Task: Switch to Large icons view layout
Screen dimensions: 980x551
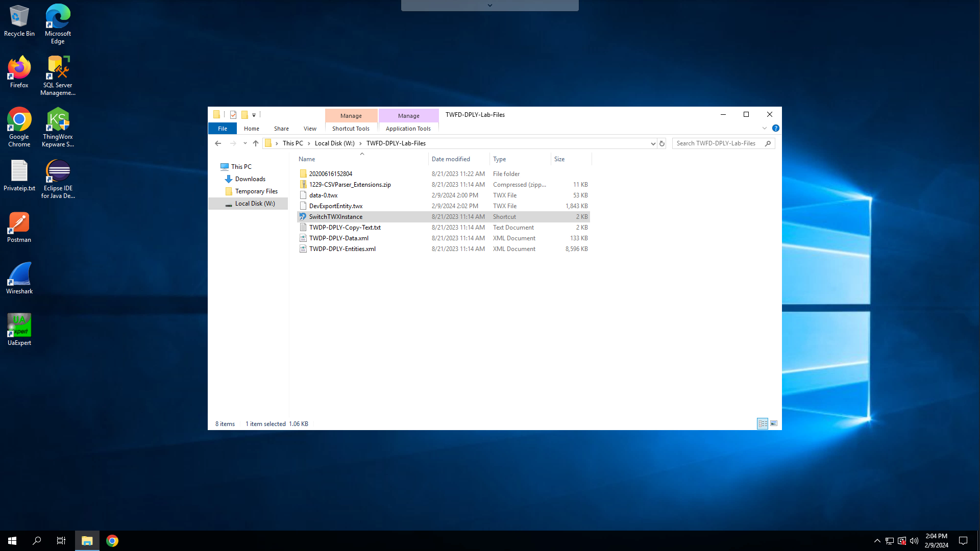Action: point(774,423)
